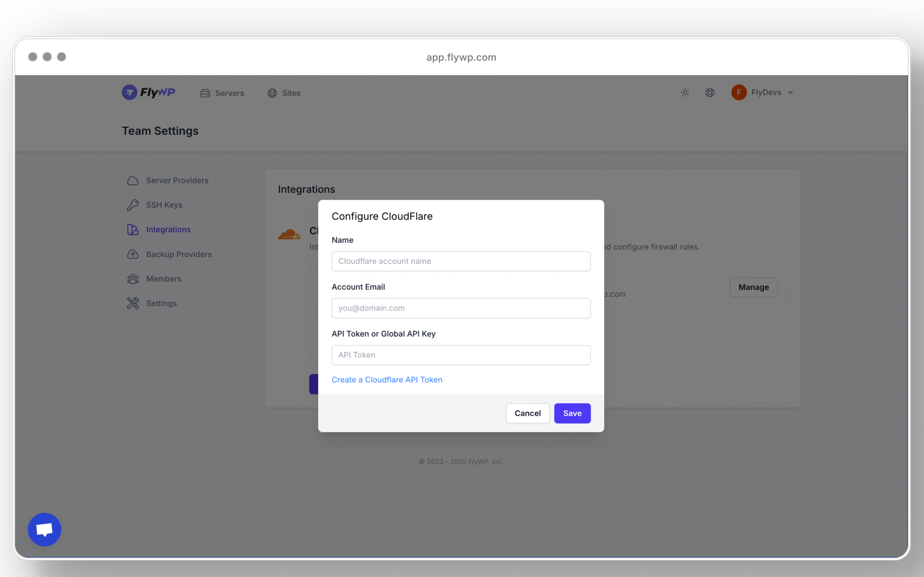Click the FlyDevs avatar circle
The image size is (924, 577).
[739, 92]
